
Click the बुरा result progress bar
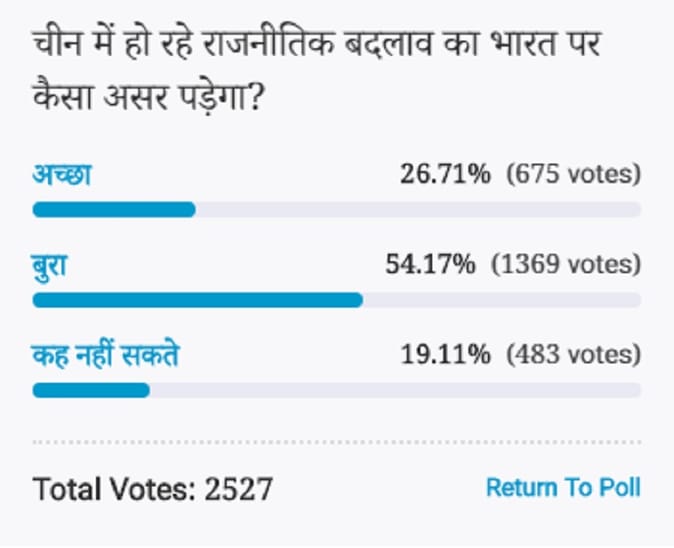(337, 300)
